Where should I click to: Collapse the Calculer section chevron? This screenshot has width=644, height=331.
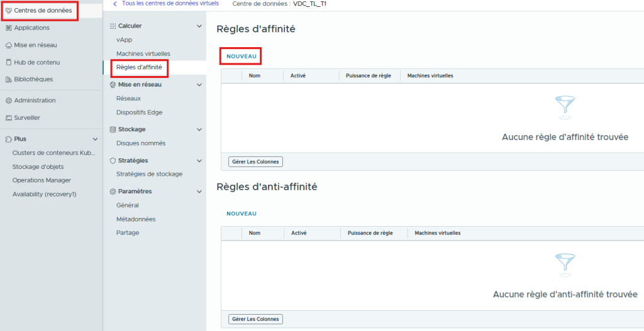tap(199, 26)
